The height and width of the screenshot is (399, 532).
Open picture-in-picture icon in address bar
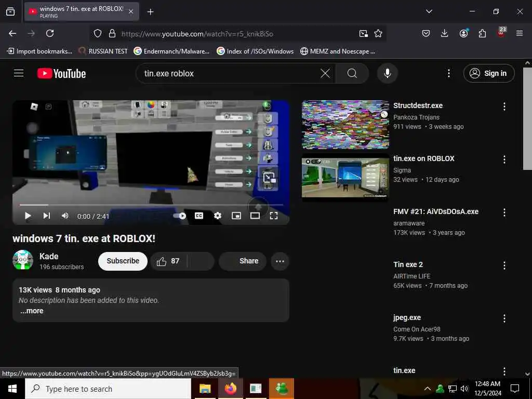point(363,33)
